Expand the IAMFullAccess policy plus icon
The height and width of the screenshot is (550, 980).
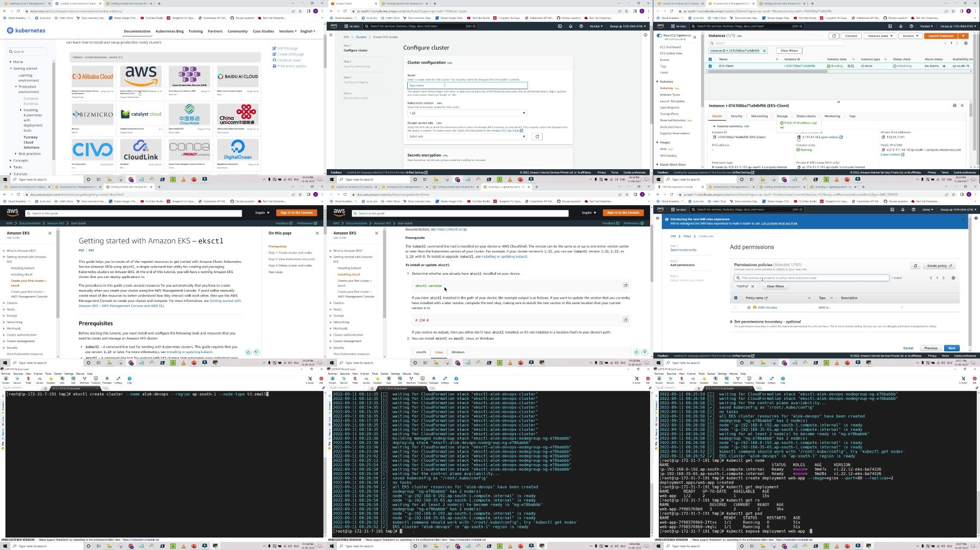(749, 307)
